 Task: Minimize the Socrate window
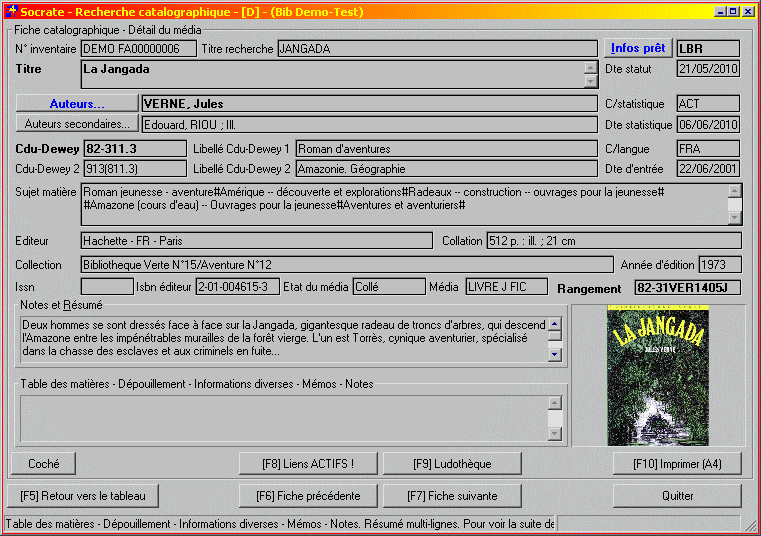[x=721, y=11]
